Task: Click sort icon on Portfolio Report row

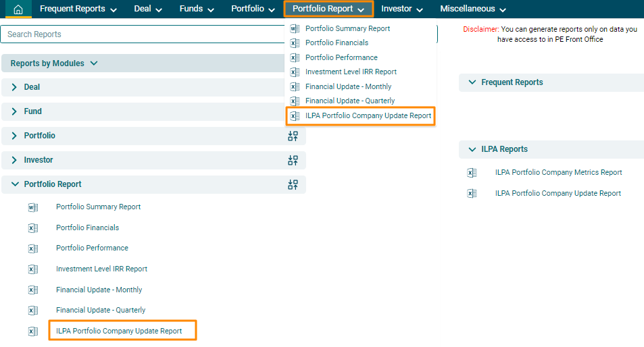Action: click(x=293, y=184)
